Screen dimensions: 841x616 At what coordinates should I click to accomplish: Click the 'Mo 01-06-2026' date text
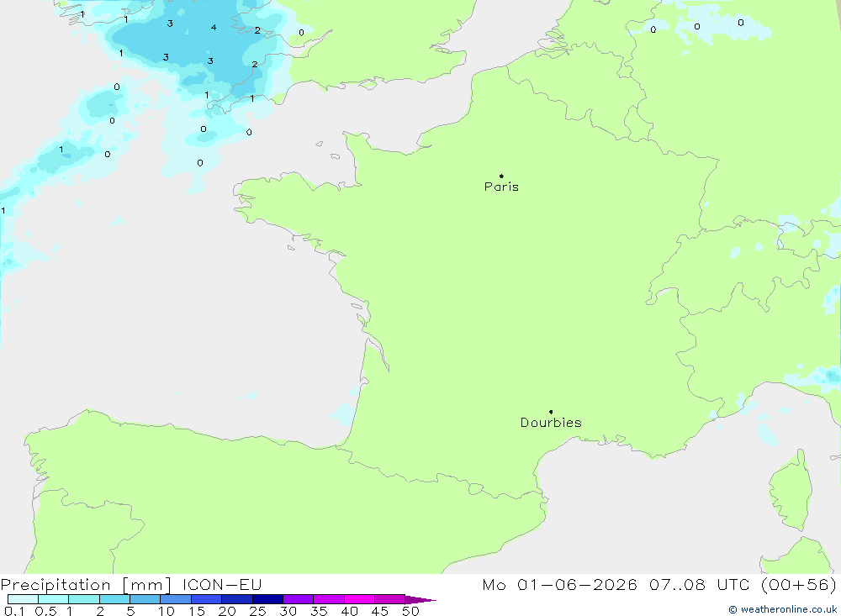pyautogui.click(x=559, y=584)
